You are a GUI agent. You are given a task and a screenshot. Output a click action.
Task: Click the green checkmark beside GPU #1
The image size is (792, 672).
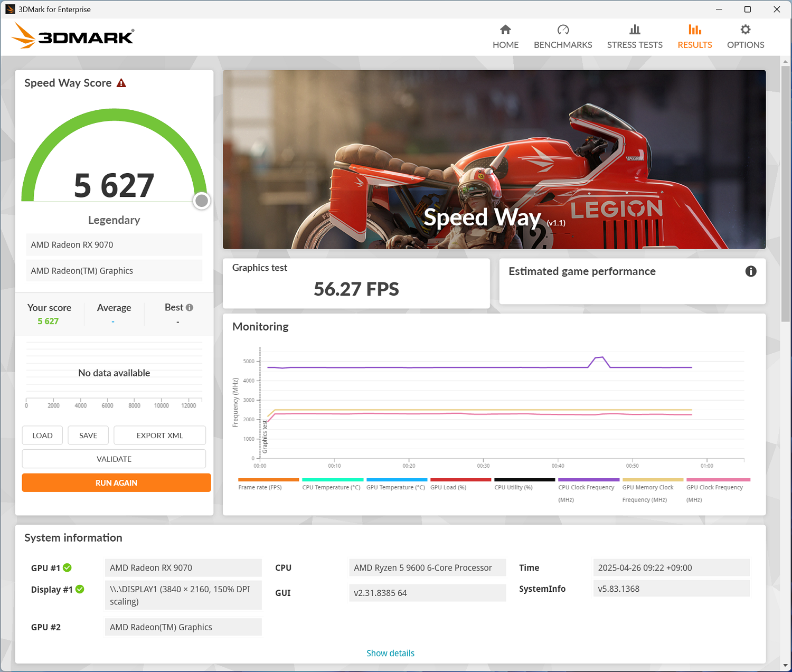(x=67, y=567)
